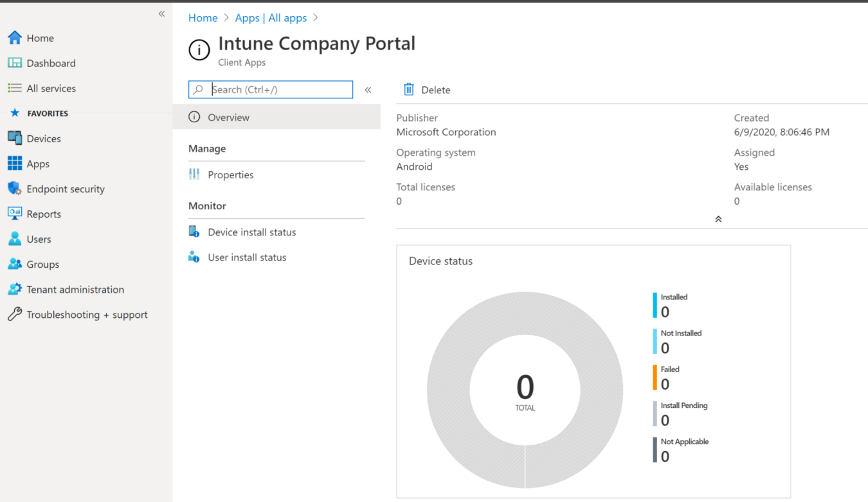Open Endpoint security link text
The width and height of the screenshot is (868, 502).
66,189
